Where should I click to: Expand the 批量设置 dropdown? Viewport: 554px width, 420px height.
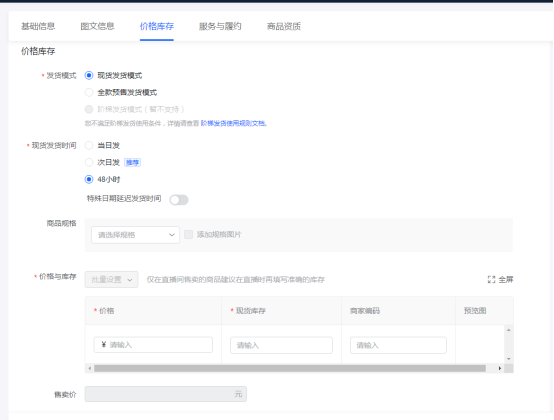pos(111,279)
